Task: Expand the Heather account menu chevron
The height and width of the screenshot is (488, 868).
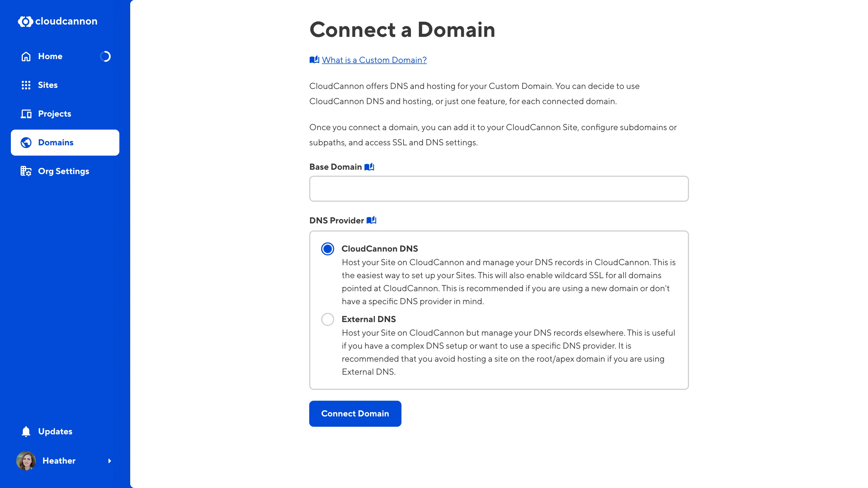Action: coord(110,461)
